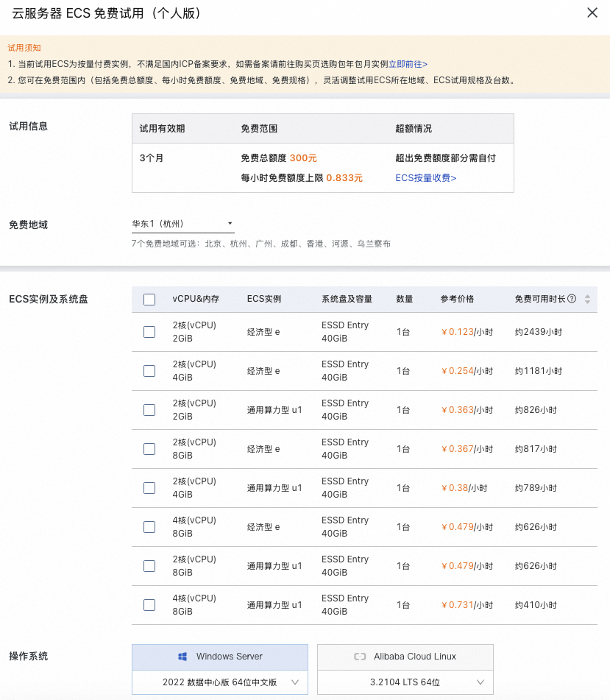Click the 试用须知 heading

pyautogui.click(x=24, y=48)
